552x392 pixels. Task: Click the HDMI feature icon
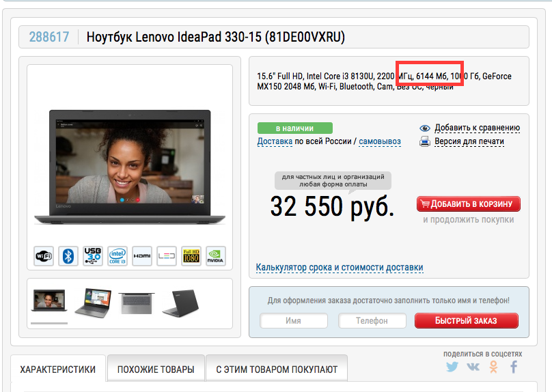pos(142,256)
